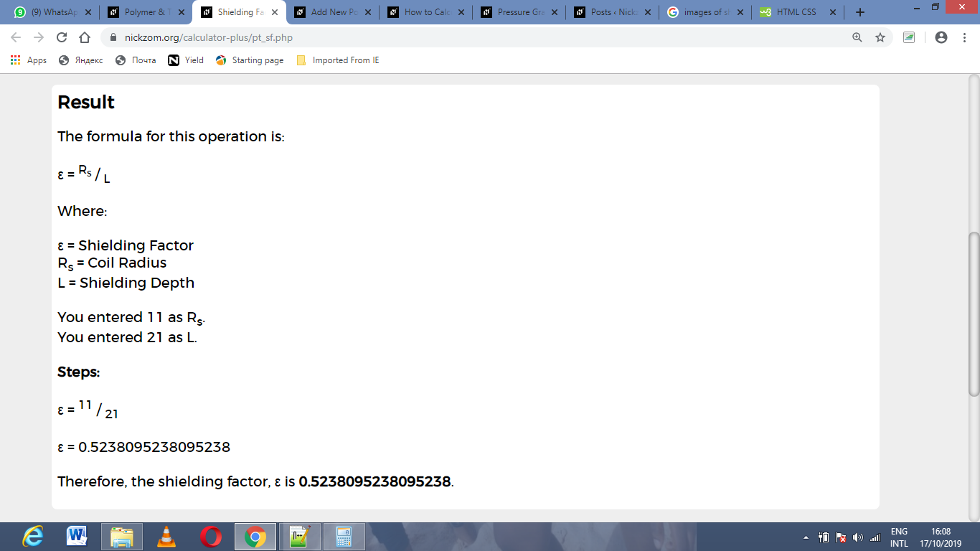Open the Action Center flag icon
This screenshot has width=980, height=551.
click(x=841, y=537)
